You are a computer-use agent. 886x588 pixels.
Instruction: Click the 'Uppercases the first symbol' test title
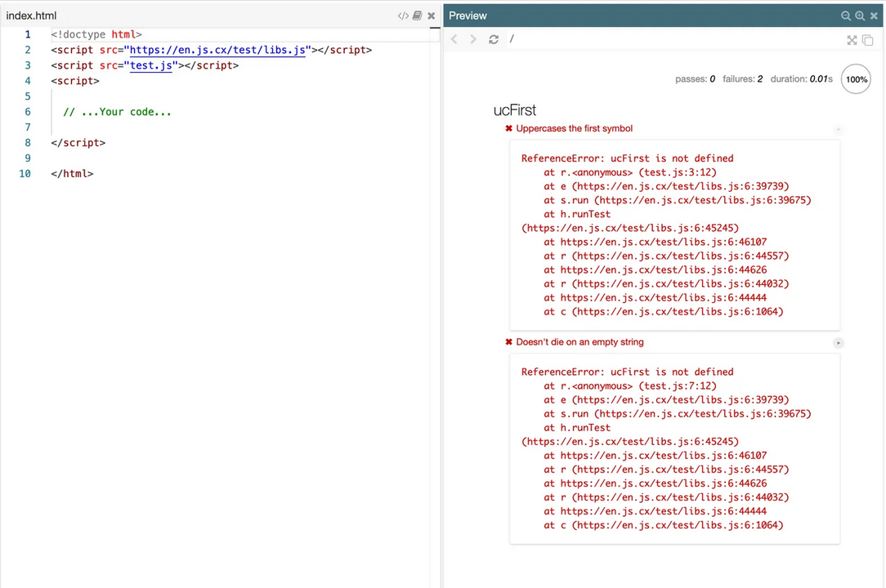click(574, 128)
